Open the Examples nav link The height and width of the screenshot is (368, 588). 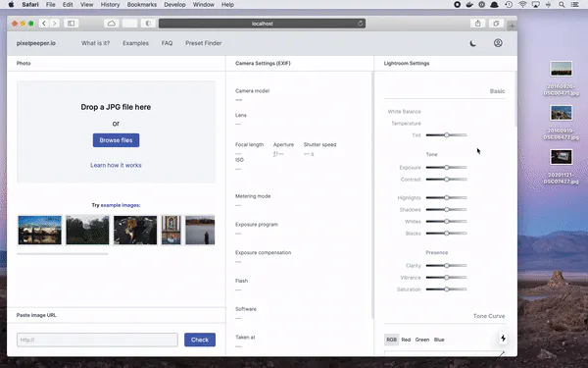[135, 43]
